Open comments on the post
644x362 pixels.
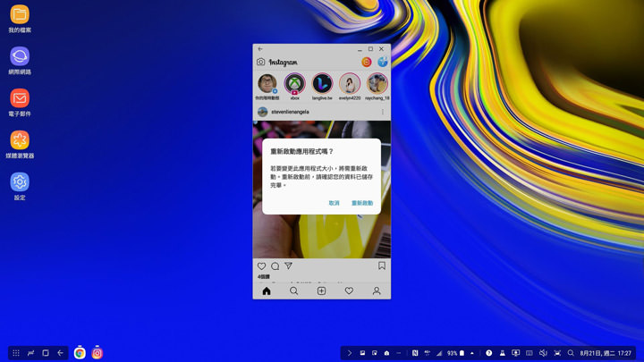pos(275,266)
